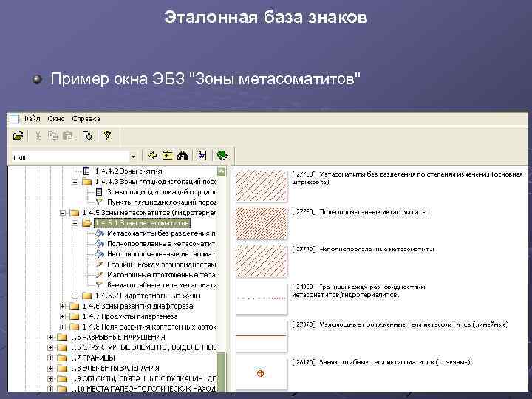Collapse the 1.4.4.3 Зоны гляциодислокаций node
Viewport: 532px width, 399px height.
click(75, 182)
